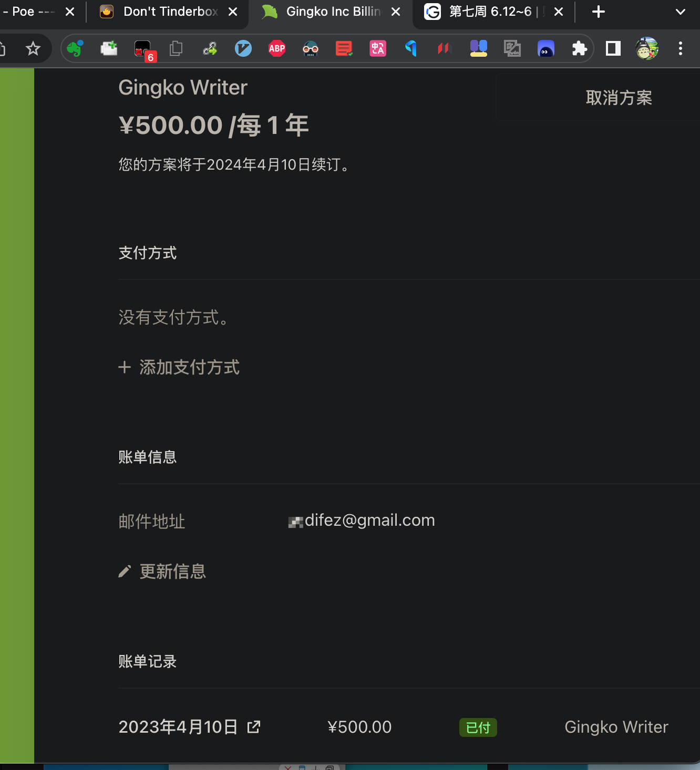Click the gray image-translate extension icon

512,49
